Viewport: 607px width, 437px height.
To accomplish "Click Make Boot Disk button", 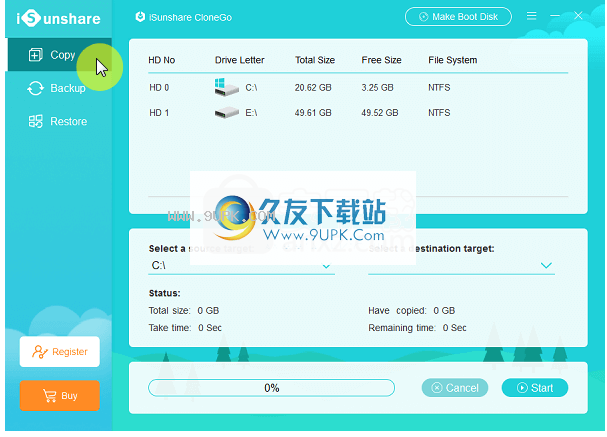I will tap(458, 17).
